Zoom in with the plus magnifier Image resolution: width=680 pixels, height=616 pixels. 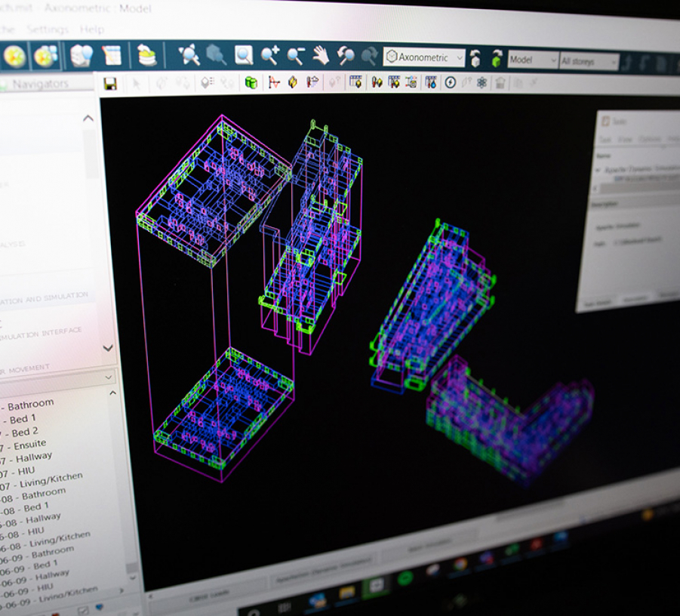tap(269, 56)
